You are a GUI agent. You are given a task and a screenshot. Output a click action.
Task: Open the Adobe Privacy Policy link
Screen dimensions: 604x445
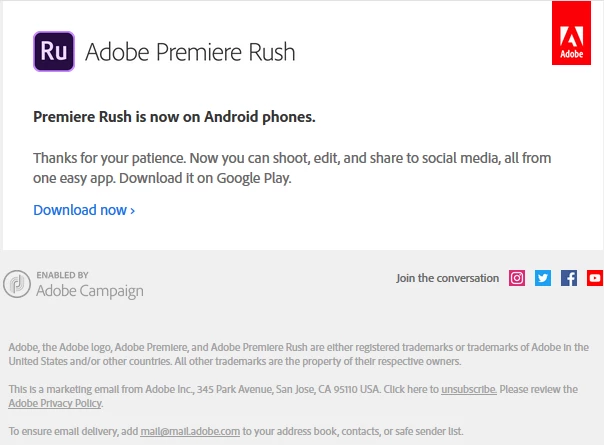pos(55,403)
